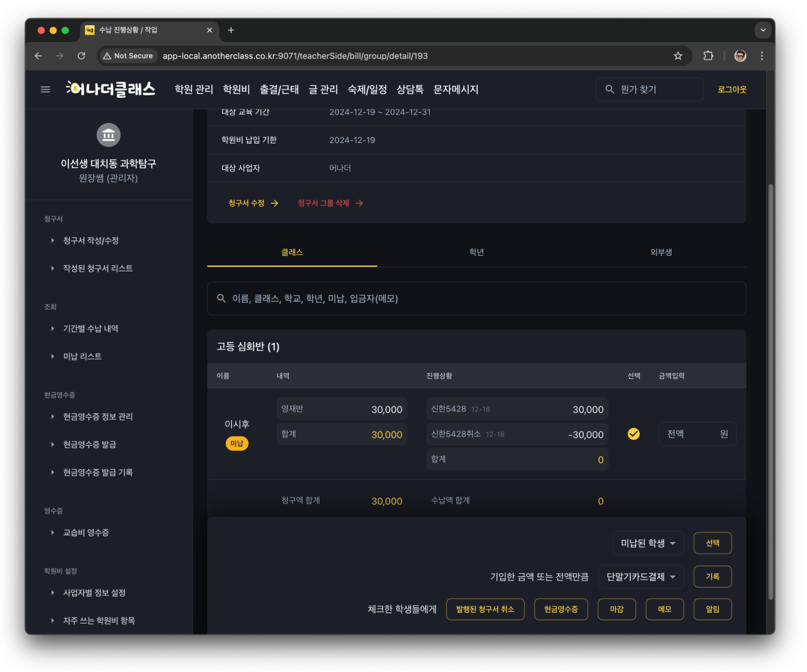Click the 전액 amount input for 이시후
The height and width of the screenshot is (672, 807).
[x=697, y=434]
